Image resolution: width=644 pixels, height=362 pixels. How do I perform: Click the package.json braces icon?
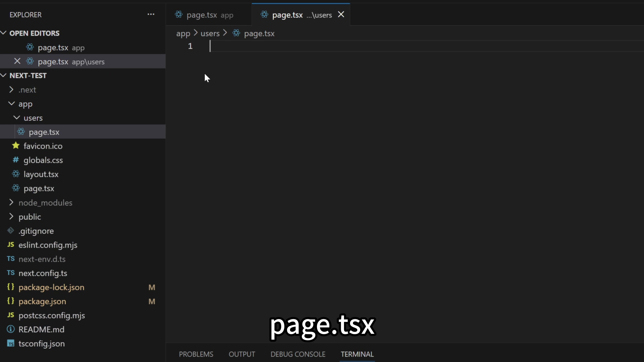click(11, 301)
